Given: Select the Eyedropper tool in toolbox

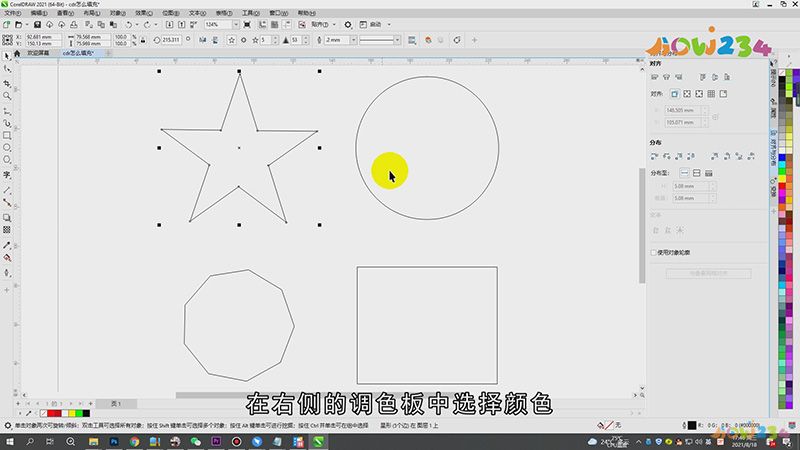Looking at the screenshot, I should (7, 245).
